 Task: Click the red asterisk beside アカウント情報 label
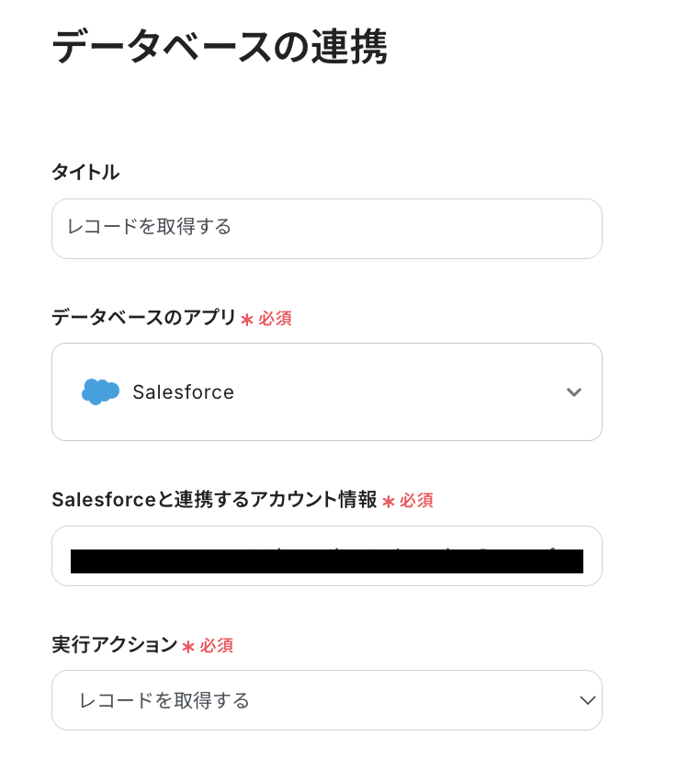388,502
